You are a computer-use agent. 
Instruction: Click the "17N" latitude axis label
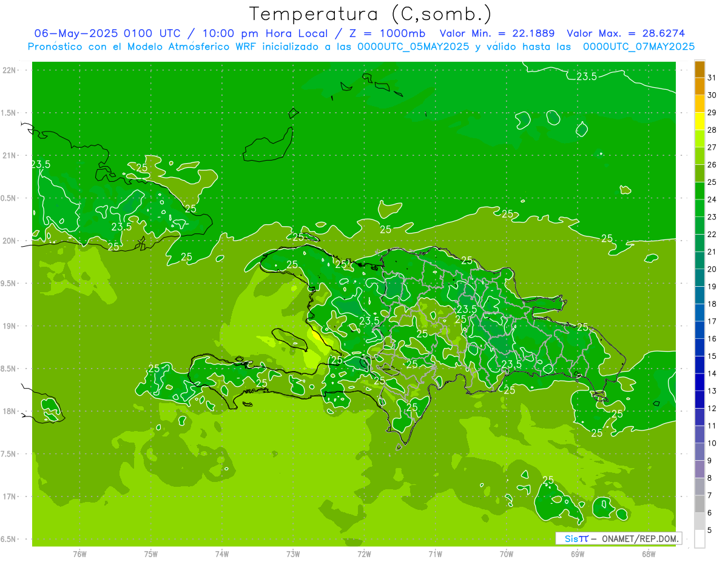(9, 497)
